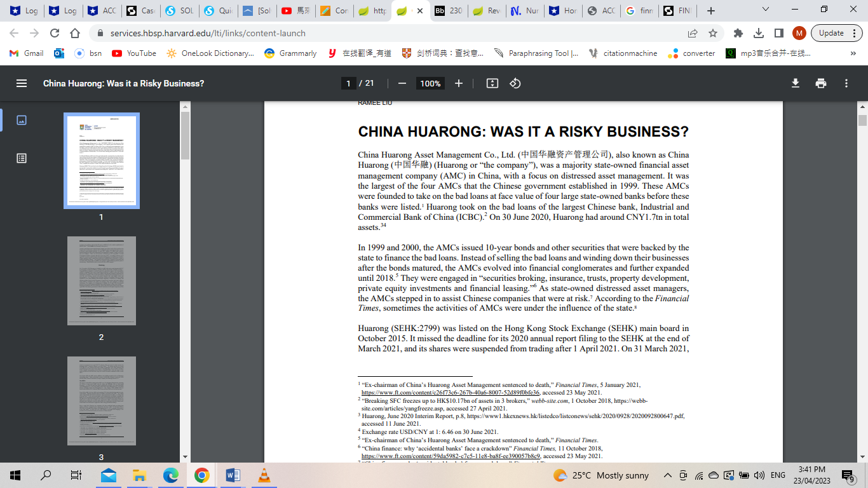
Task: Switch to the Hor tab
Action: tap(563, 11)
